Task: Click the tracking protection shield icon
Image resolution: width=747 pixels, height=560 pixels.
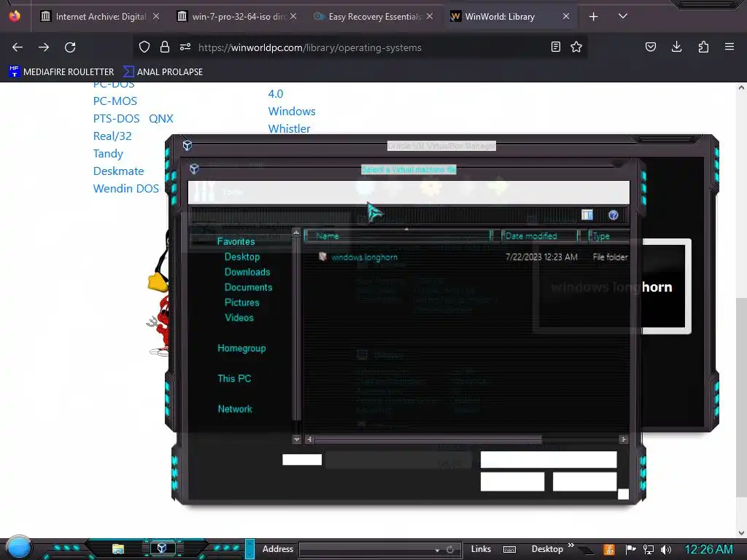Action: pyautogui.click(x=144, y=47)
